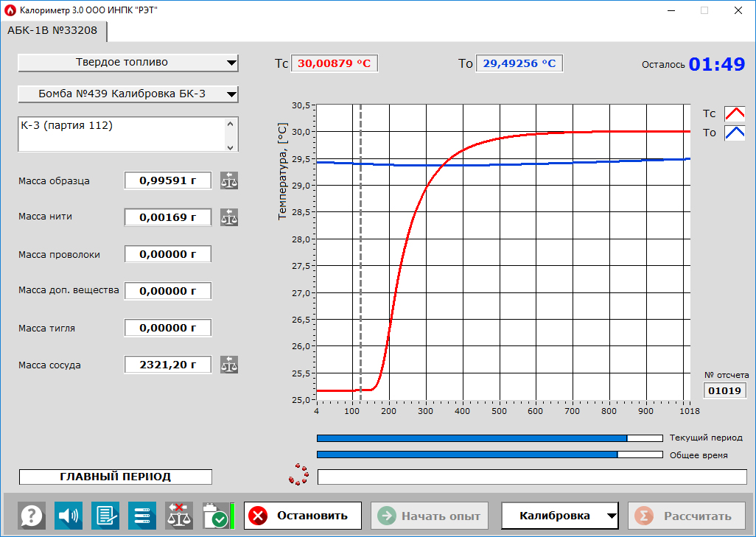Click the scale icon beside Масса сосуда

[229, 365]
